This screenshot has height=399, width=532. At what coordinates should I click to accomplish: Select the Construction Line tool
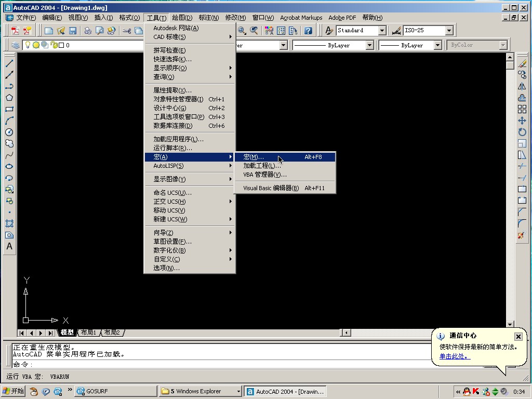tap(9, 75)
